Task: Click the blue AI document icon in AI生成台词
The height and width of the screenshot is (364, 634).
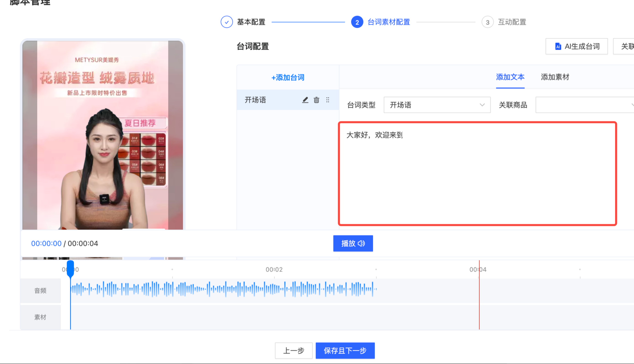Action: click(558, 46)
